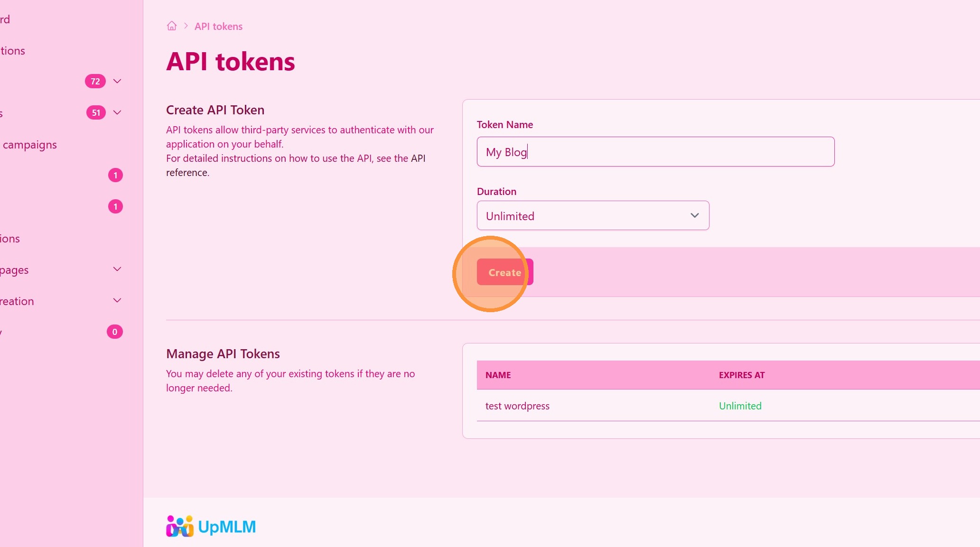The width and height of the screenshot is (980, 547).
Task: Focus the Token Name input field
Action: tap(655, 152)
